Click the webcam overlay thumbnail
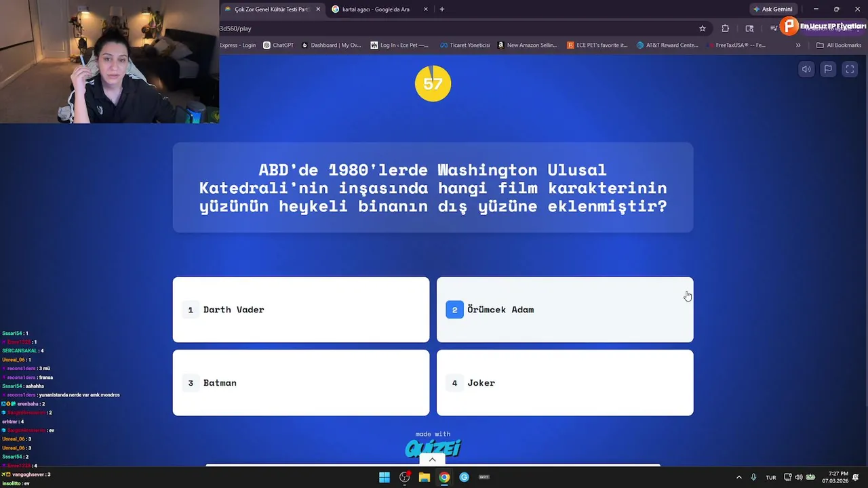The height and width of the screenshot is (488, 868). click(109, 62)
